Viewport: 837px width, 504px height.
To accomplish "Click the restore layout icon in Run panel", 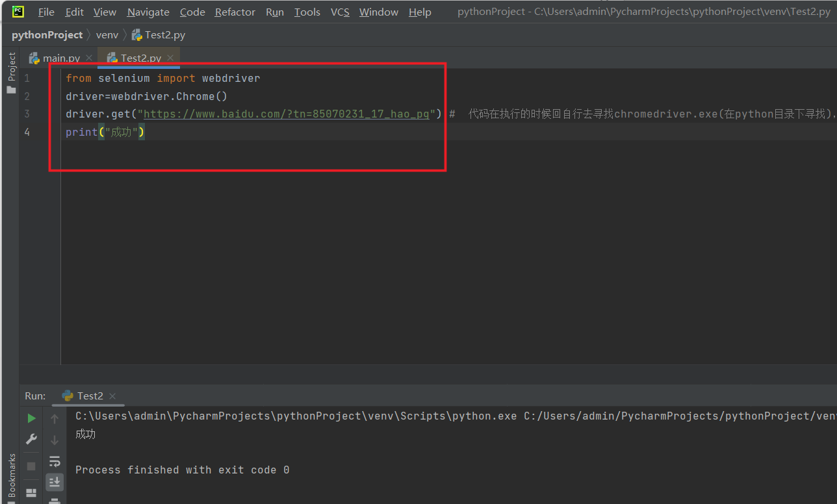I will tap(31, 492).
